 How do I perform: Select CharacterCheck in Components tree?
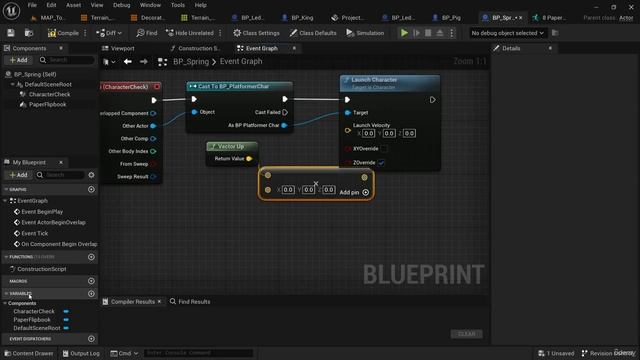point(49,94)
